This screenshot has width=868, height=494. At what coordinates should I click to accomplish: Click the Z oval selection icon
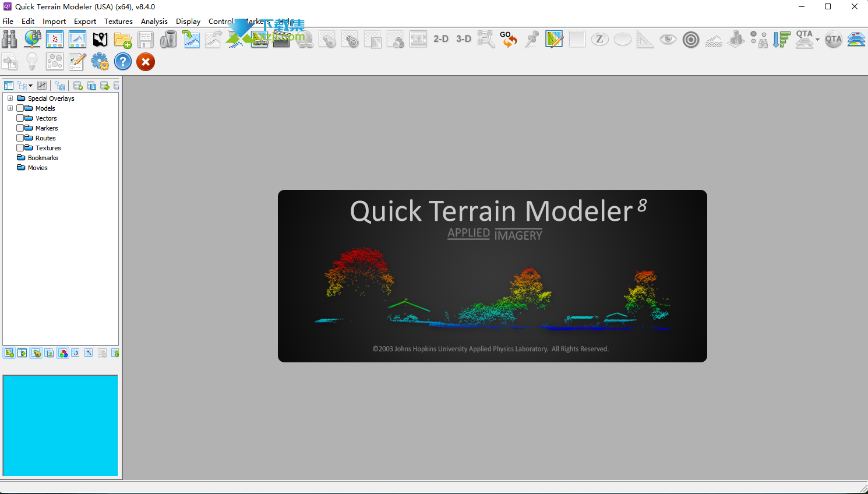[x=599, y=39]
